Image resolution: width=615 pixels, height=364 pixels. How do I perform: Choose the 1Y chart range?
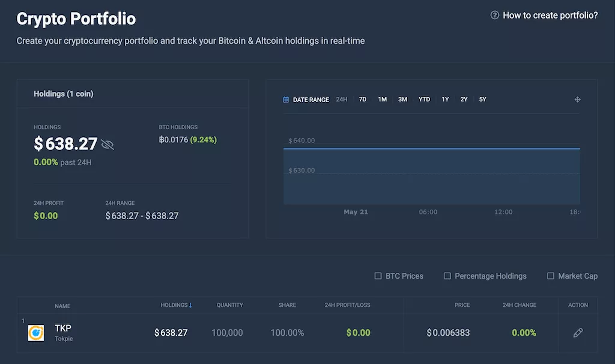(x=445, y=99)
